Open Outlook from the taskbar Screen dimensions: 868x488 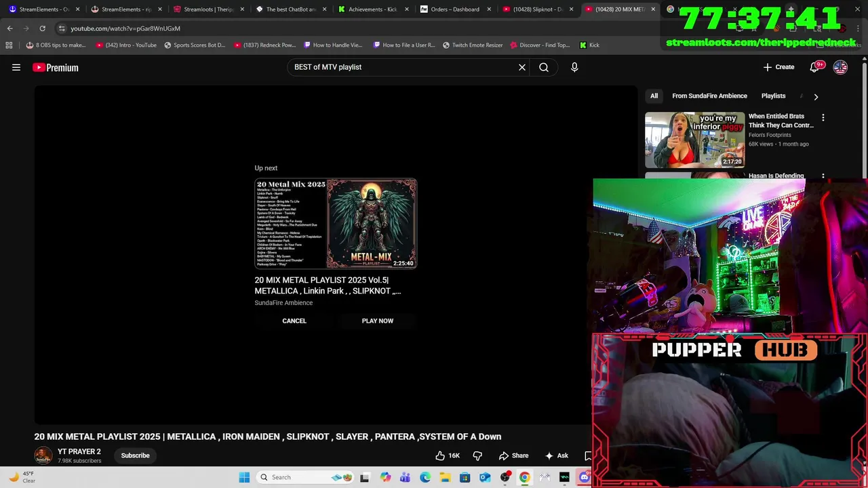pos(485,477)
